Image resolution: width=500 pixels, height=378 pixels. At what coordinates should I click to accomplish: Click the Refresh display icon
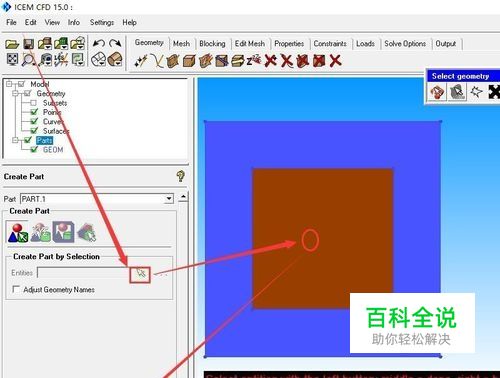click(x=78, y=60)
